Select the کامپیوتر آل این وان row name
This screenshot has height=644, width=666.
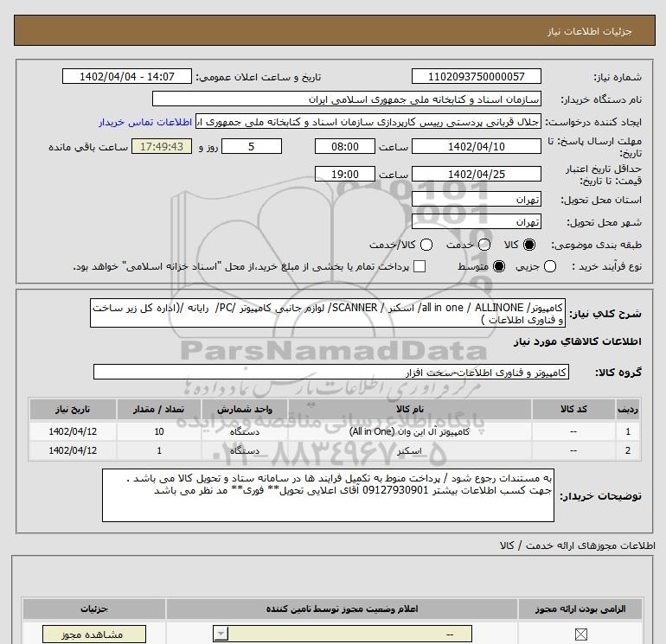[x=409, y=431]
